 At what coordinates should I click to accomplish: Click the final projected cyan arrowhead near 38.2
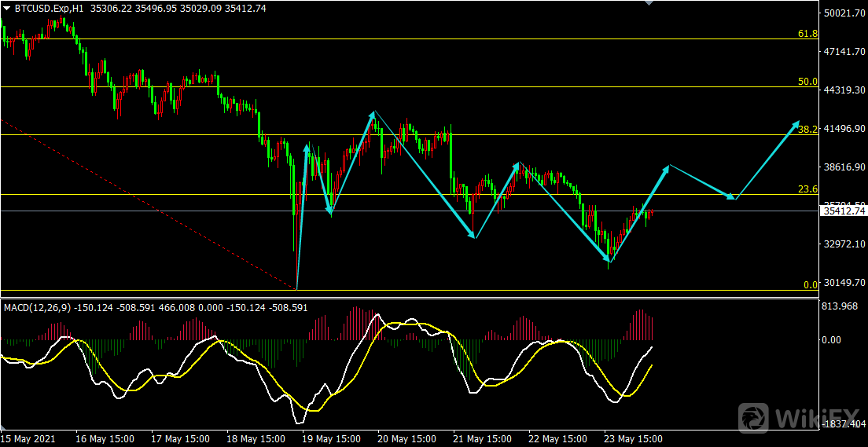coord(796,125)
